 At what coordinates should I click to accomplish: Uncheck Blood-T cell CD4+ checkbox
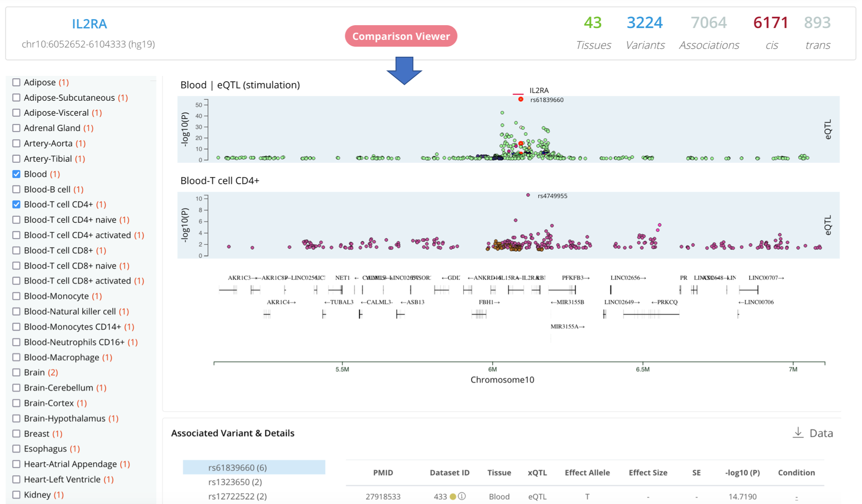pos(16,204)
